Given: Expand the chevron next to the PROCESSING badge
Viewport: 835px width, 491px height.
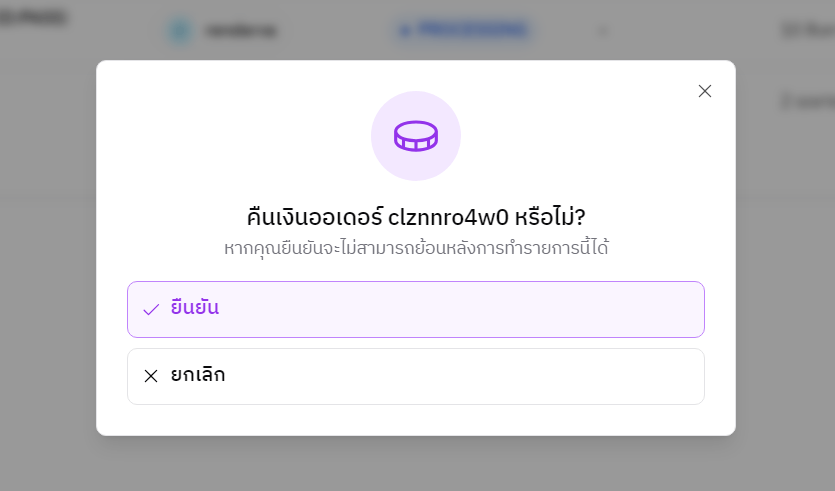Looking at the screenshot, I should click(x=603, y=31).
